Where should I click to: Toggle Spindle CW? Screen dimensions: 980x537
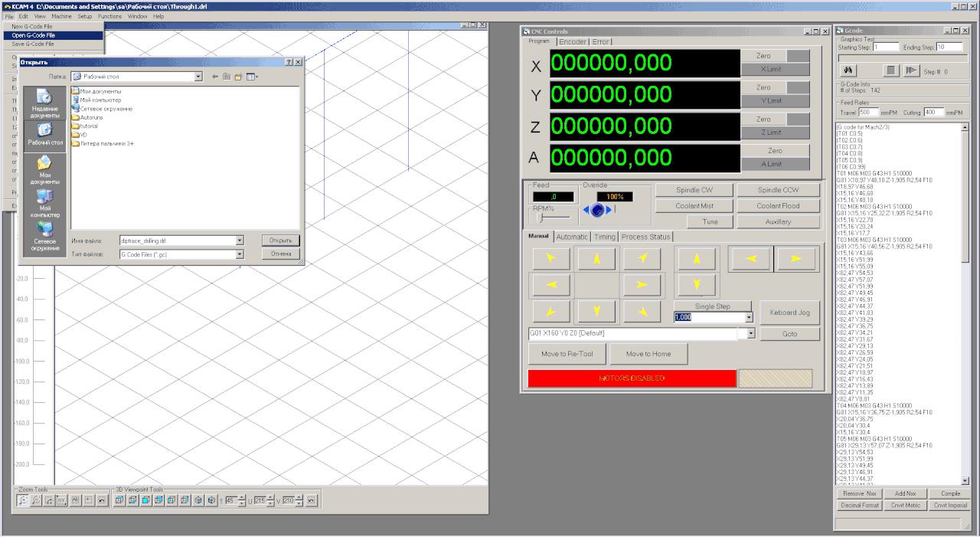pos(694,190)
